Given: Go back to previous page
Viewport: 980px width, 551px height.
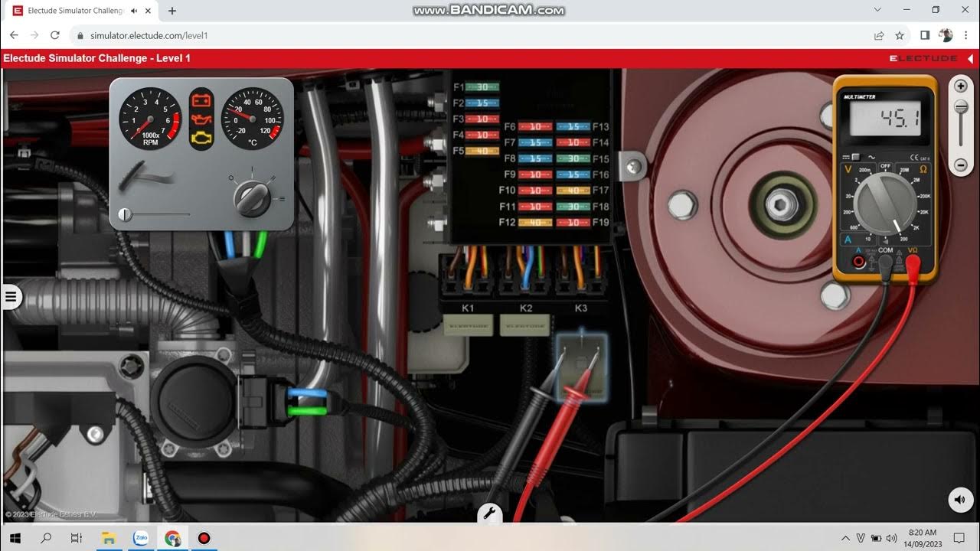Looking at the screenshot, I should (x=14, y=35).
